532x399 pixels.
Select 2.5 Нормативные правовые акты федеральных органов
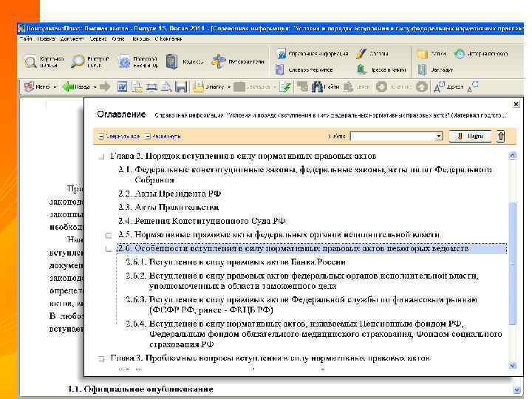click(x=279, y=235)
